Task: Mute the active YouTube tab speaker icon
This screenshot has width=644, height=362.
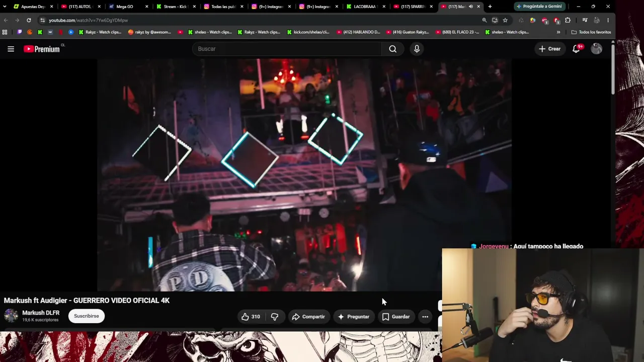Action: pyautogui.click(x=471, y=7)
